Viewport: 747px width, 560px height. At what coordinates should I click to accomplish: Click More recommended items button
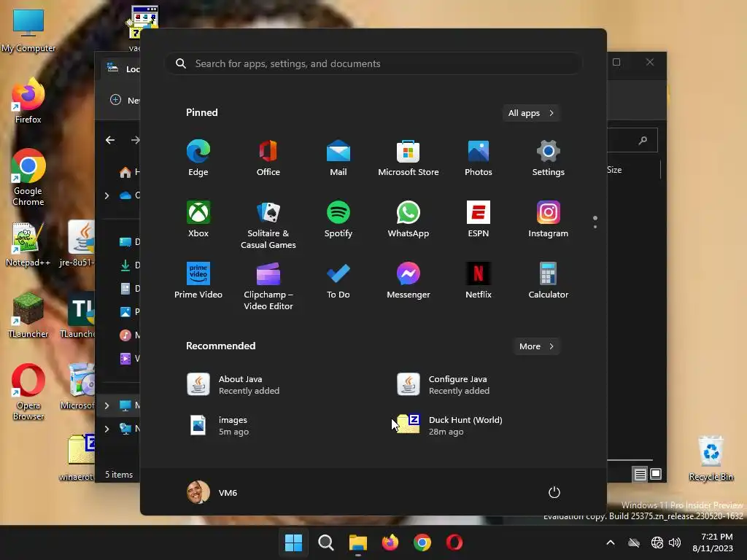click(x=536, y=346)
